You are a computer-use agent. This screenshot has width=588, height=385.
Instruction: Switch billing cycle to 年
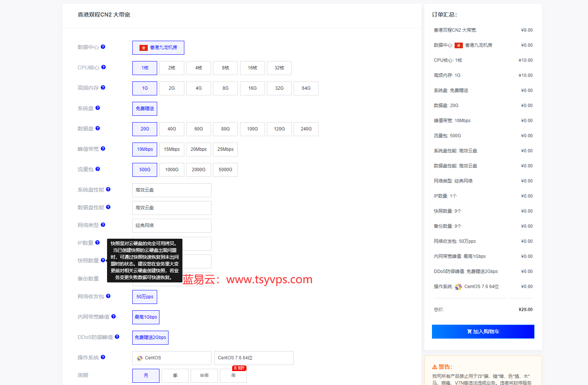pyautogui.click(x=233, y=376)
